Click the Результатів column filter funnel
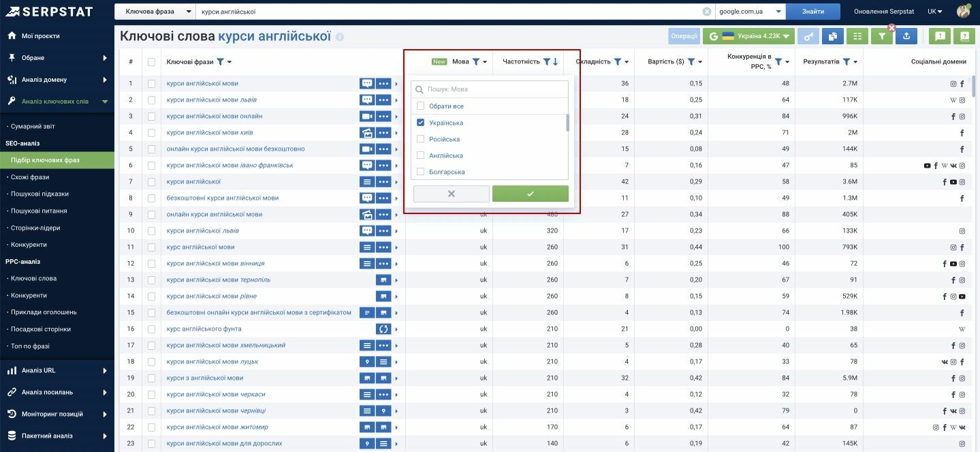Viewport: 980px width, 452px height. pyautogui.click(x=847, y=62)
